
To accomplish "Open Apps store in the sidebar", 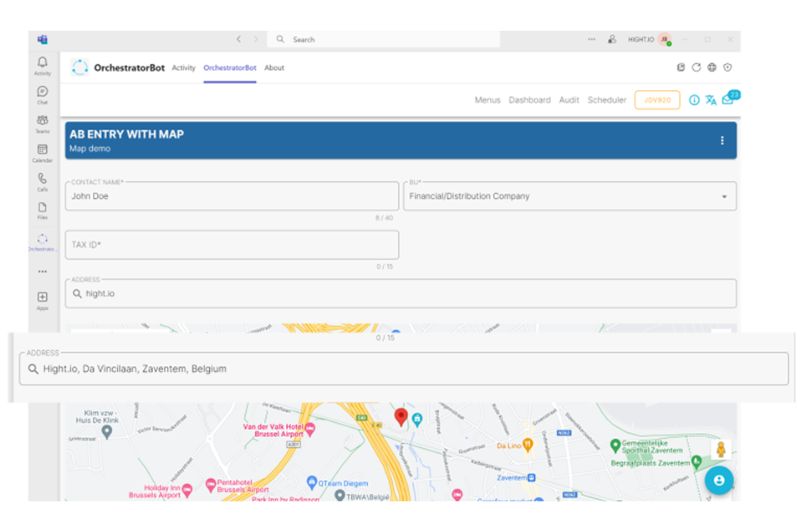I will (43, 300).
